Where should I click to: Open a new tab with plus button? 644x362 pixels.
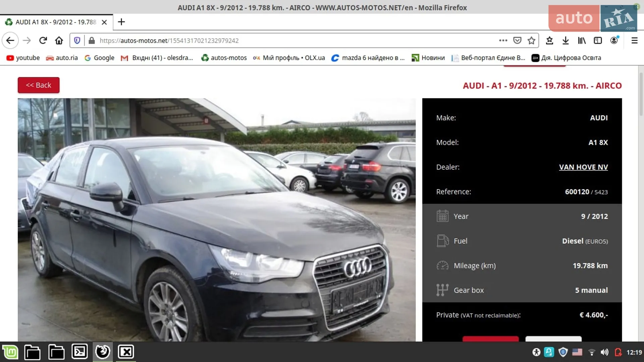121,22
